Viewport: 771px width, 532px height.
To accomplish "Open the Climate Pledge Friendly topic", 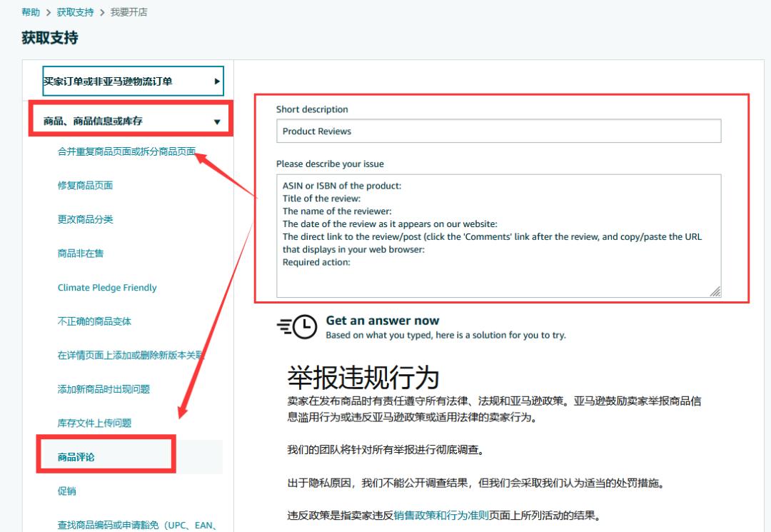I will (106, 287).
